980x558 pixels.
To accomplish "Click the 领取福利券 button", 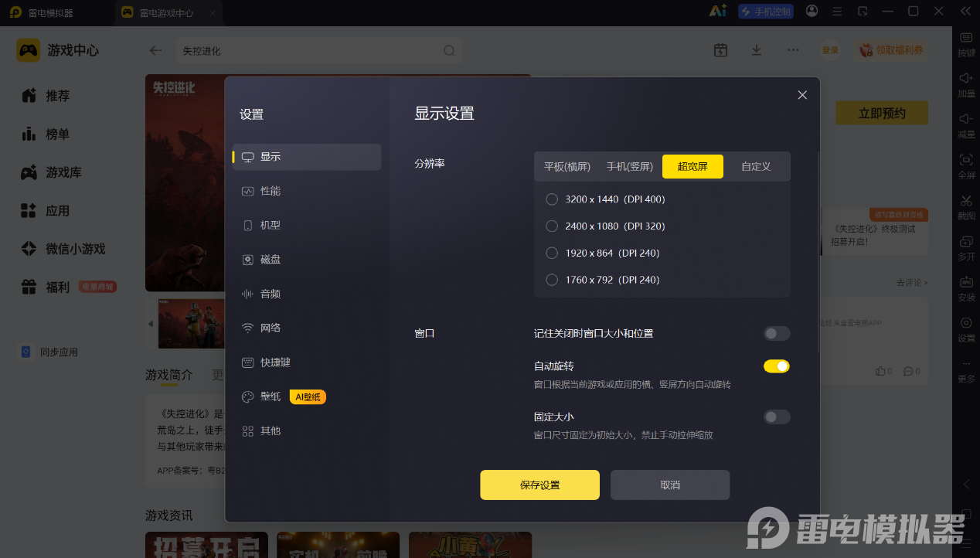I will tap(891, 50).
